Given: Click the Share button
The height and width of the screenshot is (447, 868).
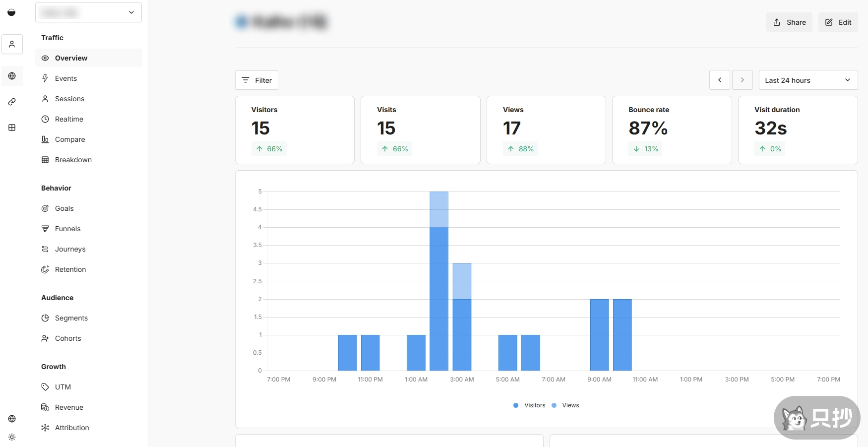Looking at the screenshot, I should pos(789,22).
